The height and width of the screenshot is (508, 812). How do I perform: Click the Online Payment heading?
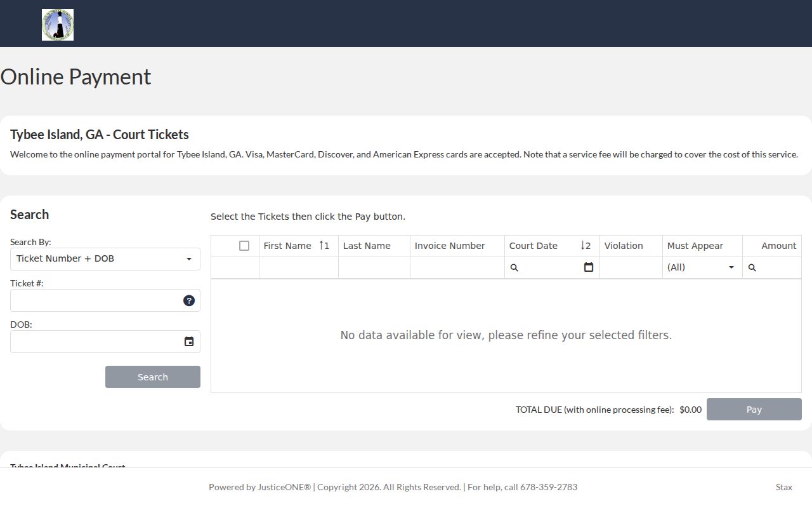(x=75, y=77)
